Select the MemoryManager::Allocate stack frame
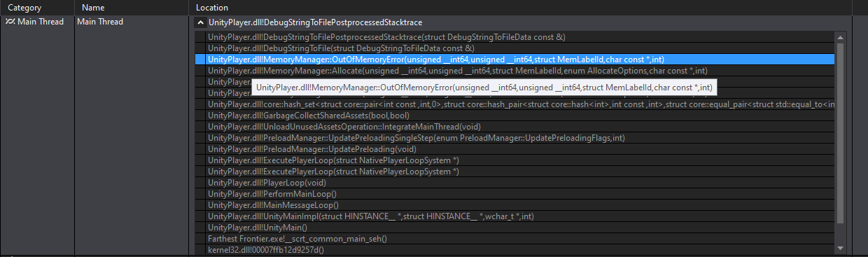 pyautogui.click(x=514, y=71)
